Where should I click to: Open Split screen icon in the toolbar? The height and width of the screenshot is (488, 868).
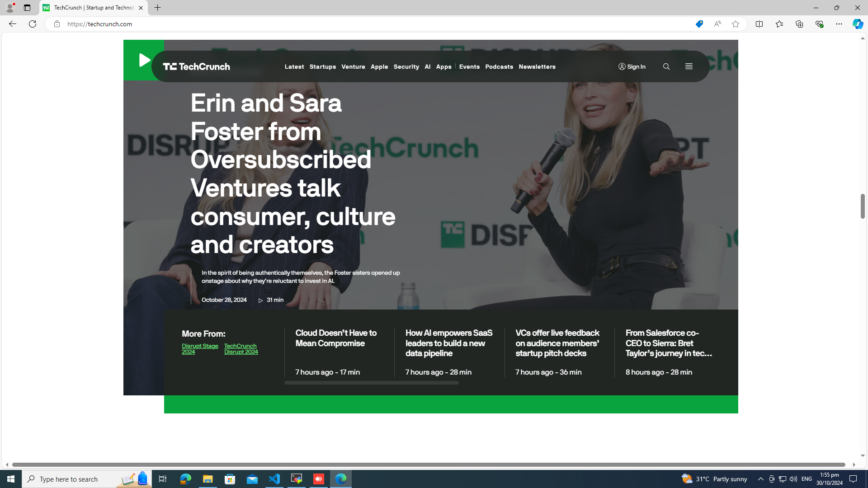pyautogui.click(x=759, y=24)
